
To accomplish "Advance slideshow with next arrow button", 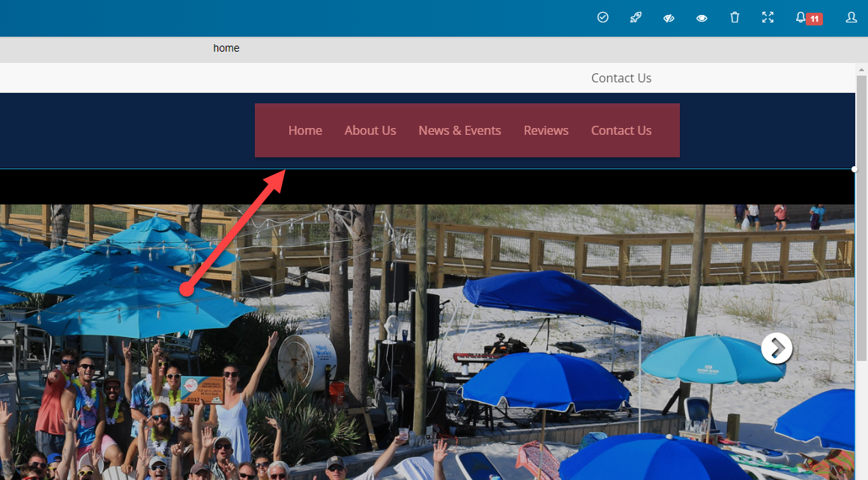I will click(777, 348).
